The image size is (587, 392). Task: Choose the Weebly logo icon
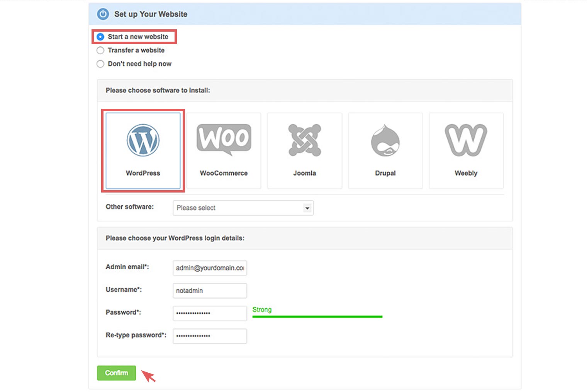(x=466, y=140)
